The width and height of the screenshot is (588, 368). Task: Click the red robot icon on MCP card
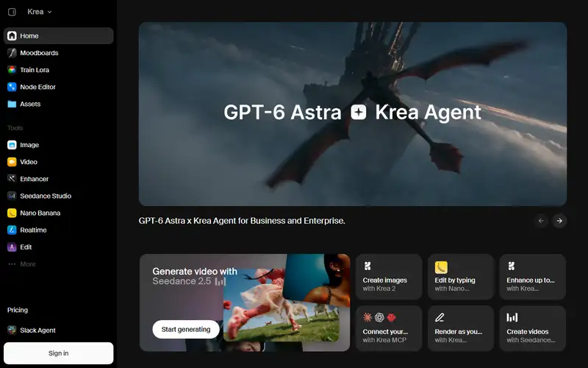(x=391, y=318)
